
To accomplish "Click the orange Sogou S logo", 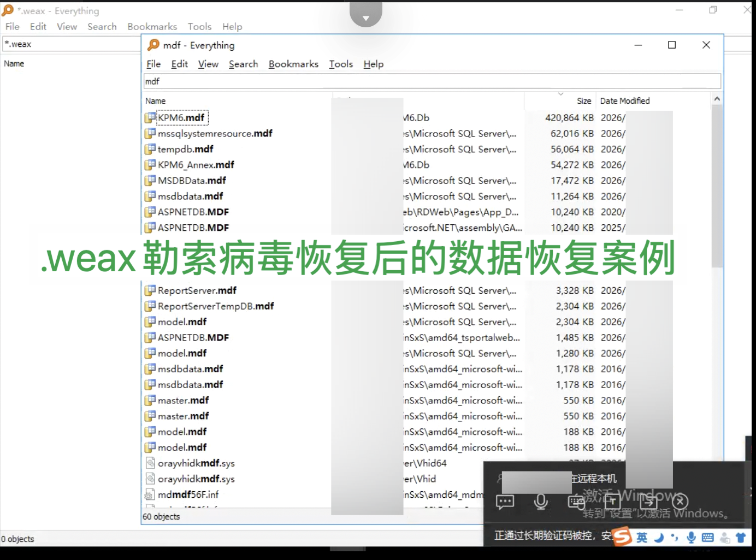I will 622,537.
